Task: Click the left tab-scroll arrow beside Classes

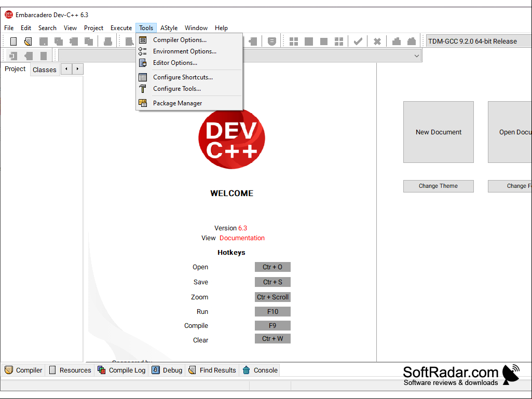Action: (66, 69)
